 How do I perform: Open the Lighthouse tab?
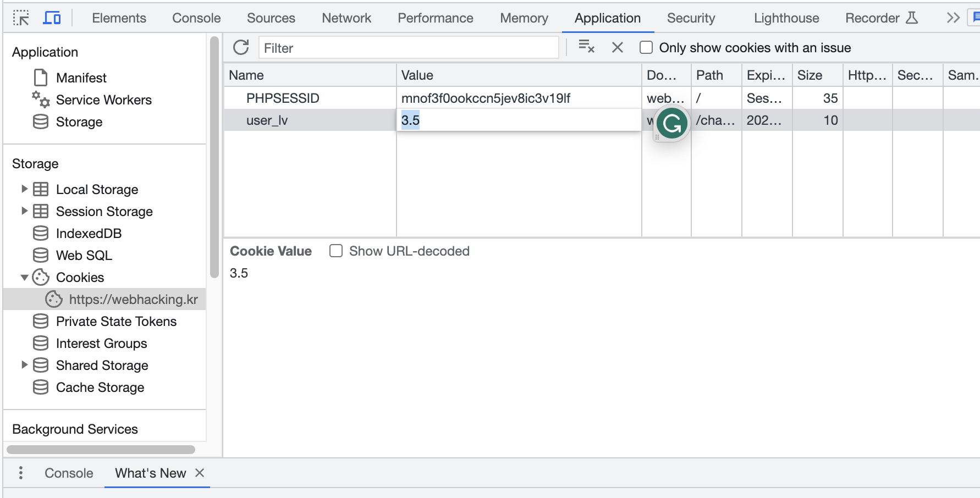tap(786, 18)
